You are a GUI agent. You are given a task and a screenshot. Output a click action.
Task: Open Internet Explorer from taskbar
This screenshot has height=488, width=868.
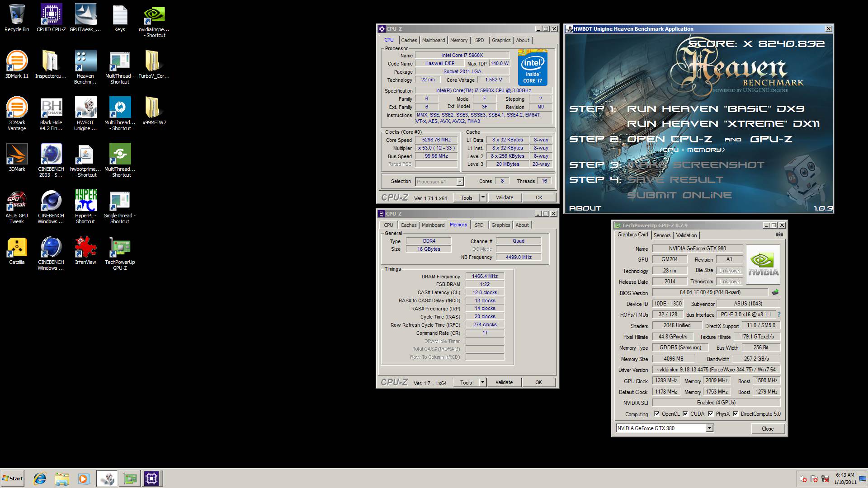click(40, 479)
